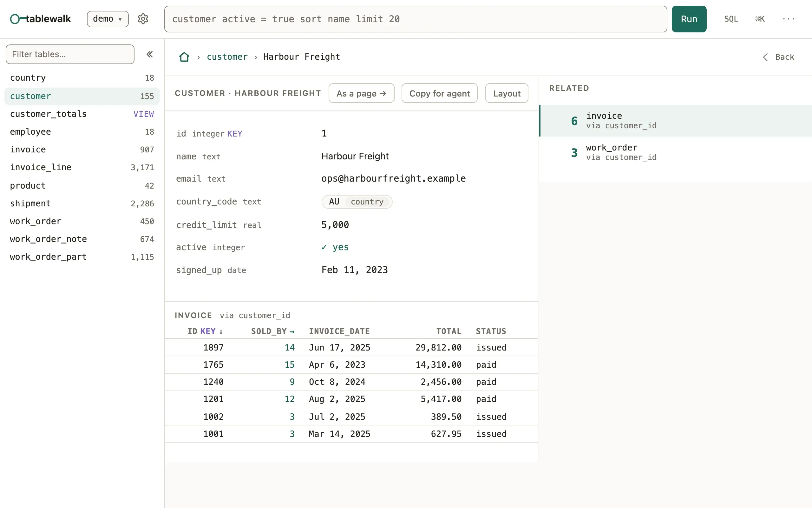Follow the AU country reference chip

point(357,202)
